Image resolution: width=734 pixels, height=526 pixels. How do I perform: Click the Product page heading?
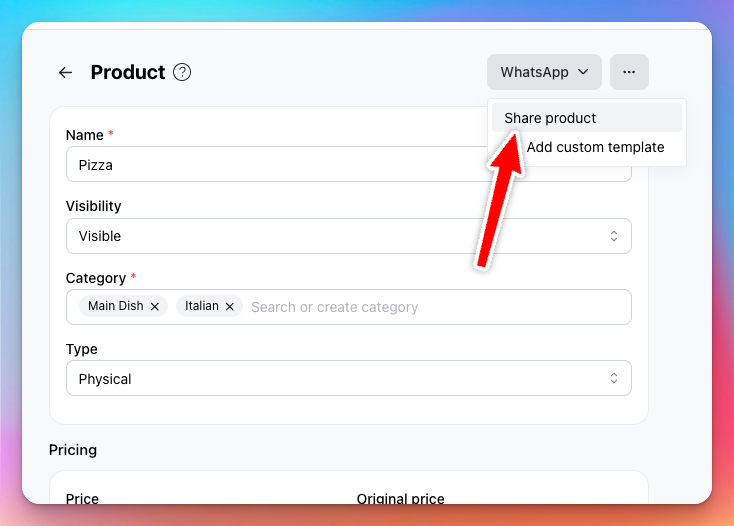[128, 73]
